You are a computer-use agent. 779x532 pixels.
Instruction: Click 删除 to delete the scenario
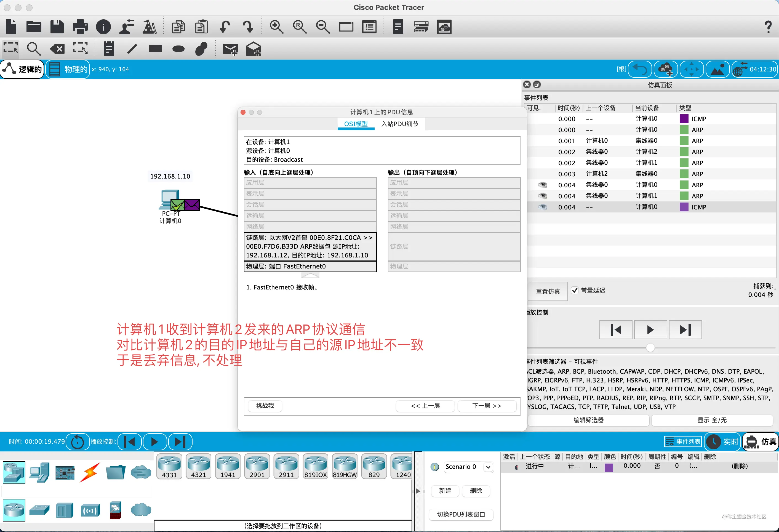click(476, 491)
